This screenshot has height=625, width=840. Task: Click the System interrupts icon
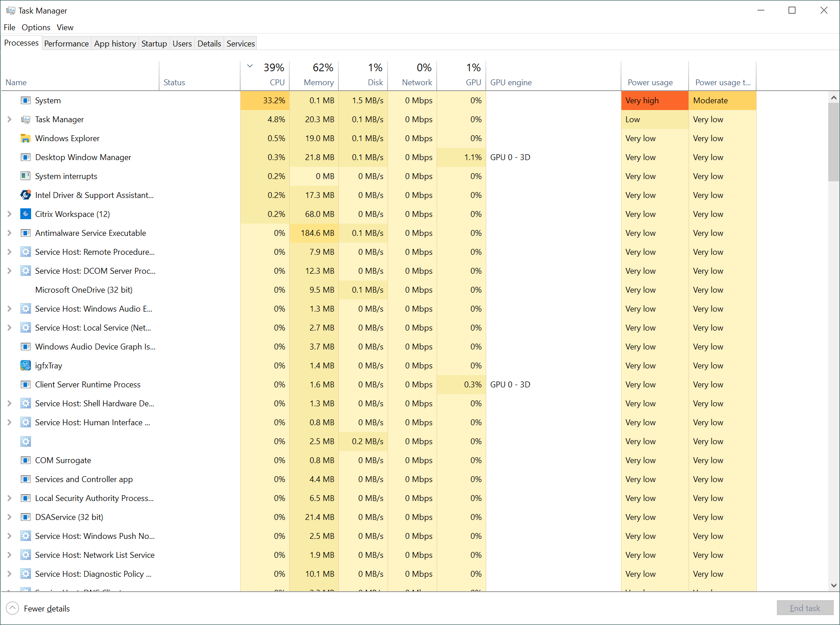pos(26,176)
